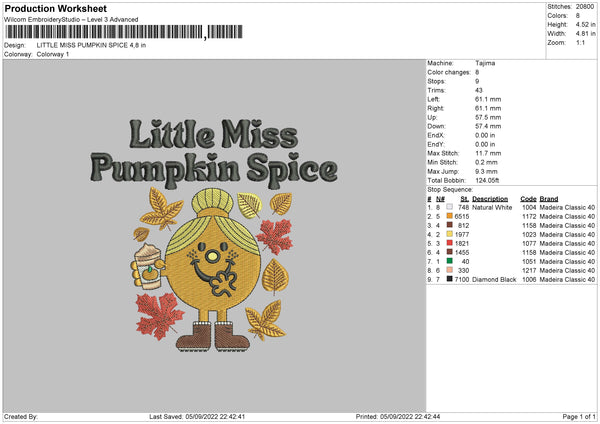Pick the brown swatch in the 812-stitch row

point(449,225)
